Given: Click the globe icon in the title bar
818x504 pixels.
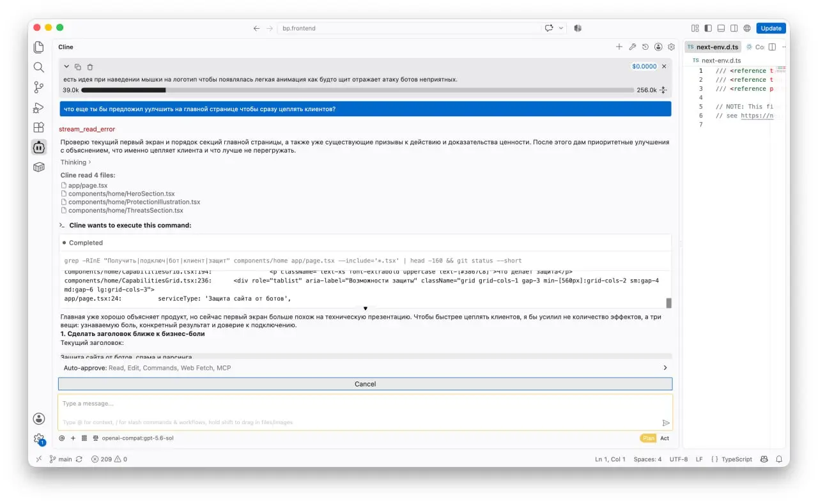Looking at the screenshot, I should 747,28.
